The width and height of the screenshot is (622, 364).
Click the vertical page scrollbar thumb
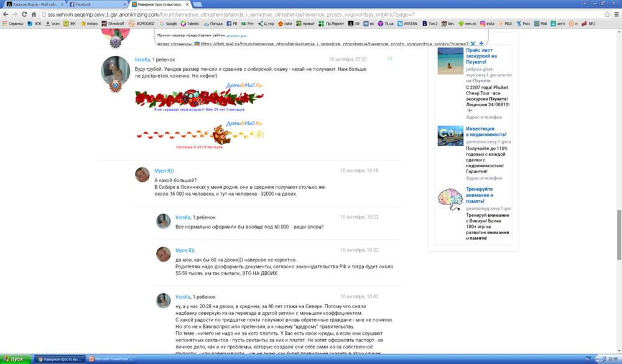(x=619, y=235)
